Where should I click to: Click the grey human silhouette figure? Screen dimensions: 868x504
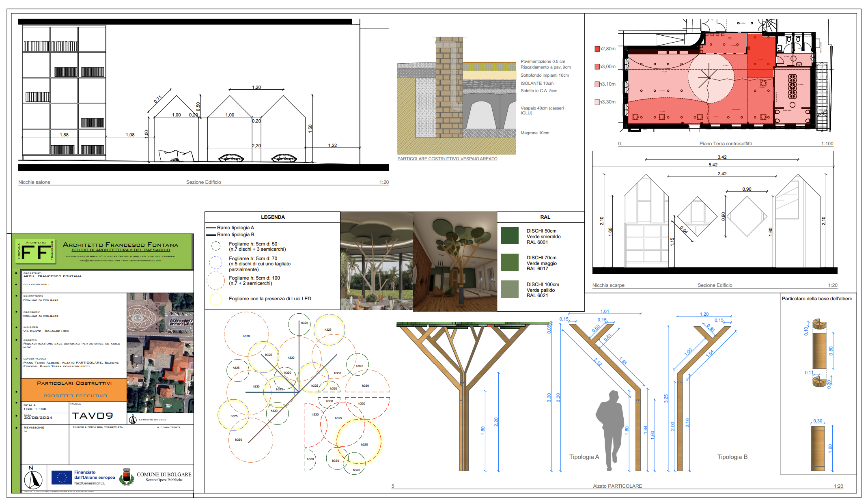(x=610, y=431)
